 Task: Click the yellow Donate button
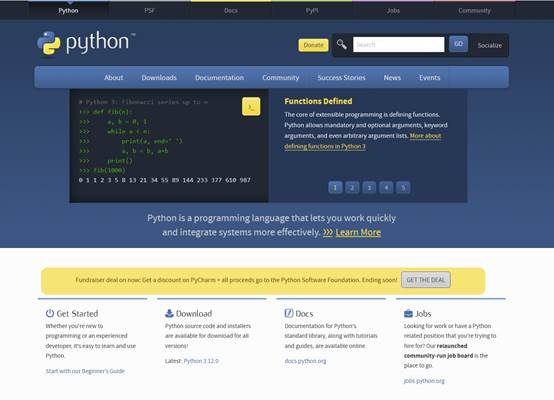pos(313,45)
